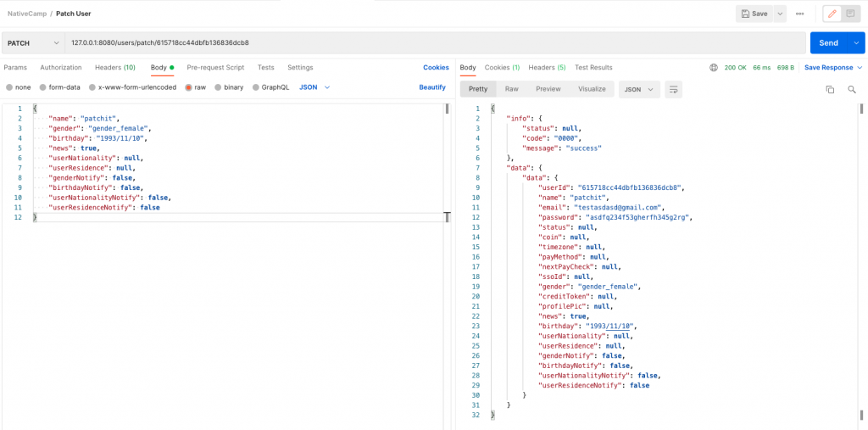Screen dimensions: 868x430
Task: Click the "userResidenceNotify": false line in request body
Action: 104,208
